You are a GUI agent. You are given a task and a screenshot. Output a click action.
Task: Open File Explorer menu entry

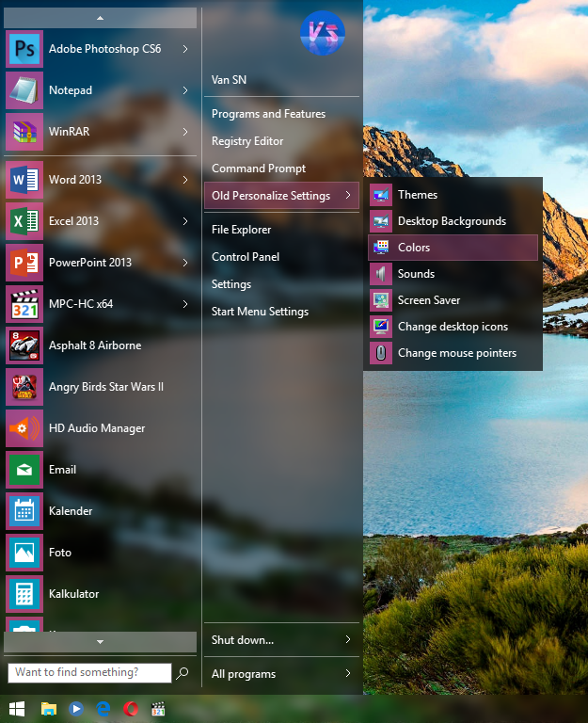coord(281,230)
